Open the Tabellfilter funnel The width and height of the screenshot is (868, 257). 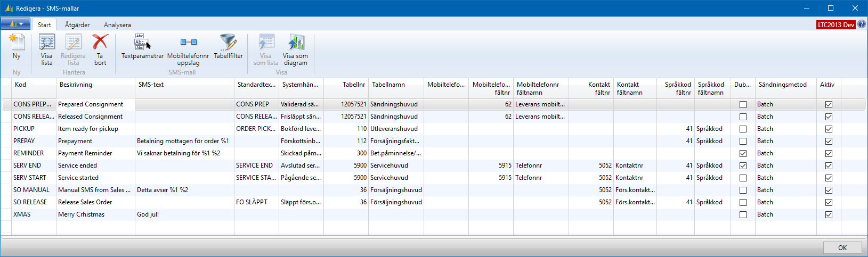point(228,47)
